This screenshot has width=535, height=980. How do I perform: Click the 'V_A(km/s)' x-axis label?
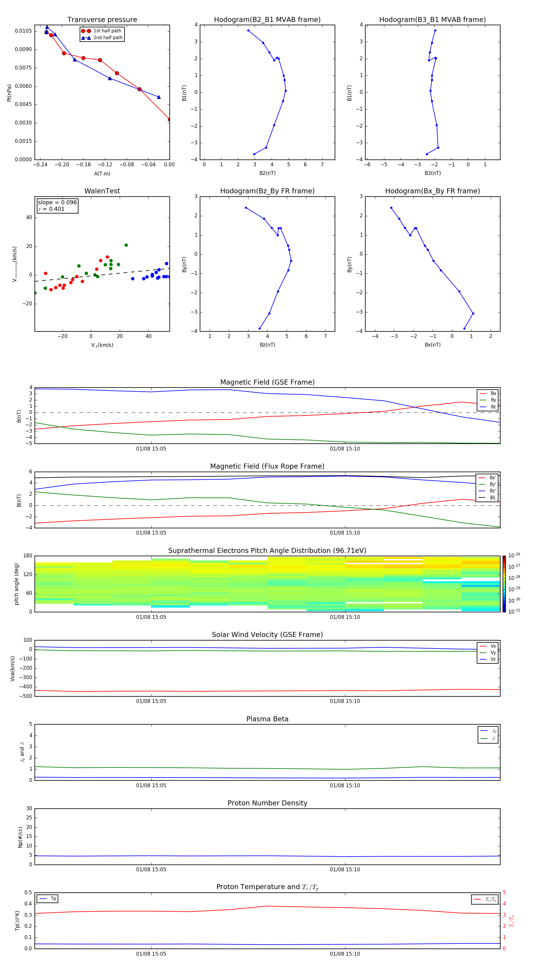click(x=102, y=345)
